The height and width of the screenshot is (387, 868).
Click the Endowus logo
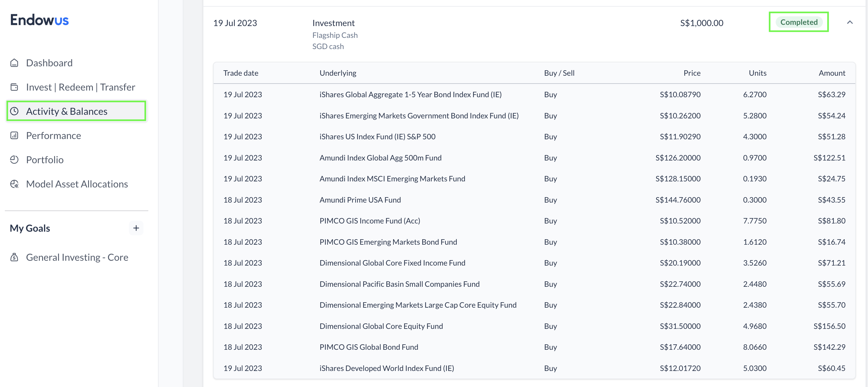point(39,20)
